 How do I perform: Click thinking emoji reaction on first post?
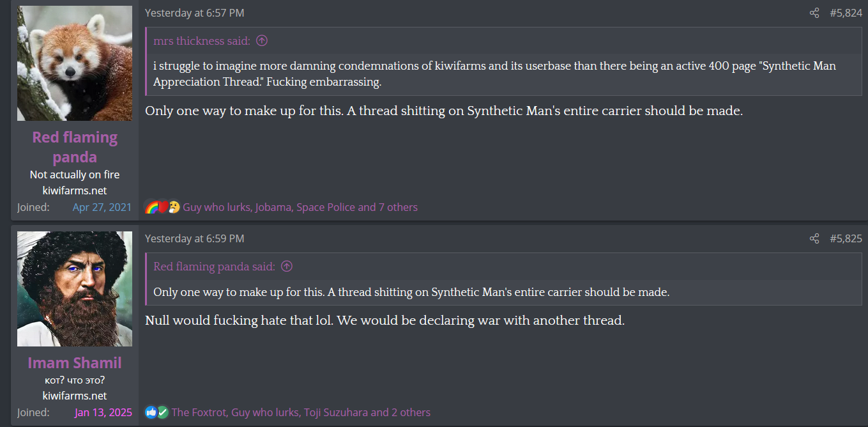pyautogui.click(x=174, y=207)
